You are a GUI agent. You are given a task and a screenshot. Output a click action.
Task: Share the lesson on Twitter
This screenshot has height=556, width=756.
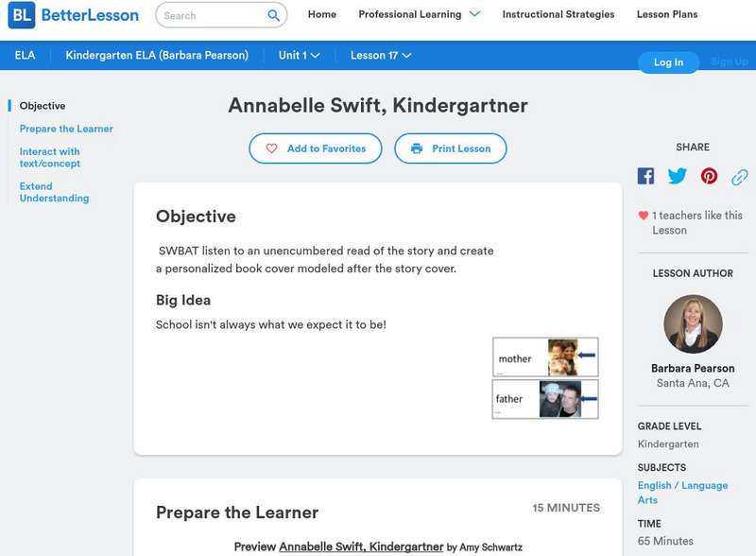point(676,175)
